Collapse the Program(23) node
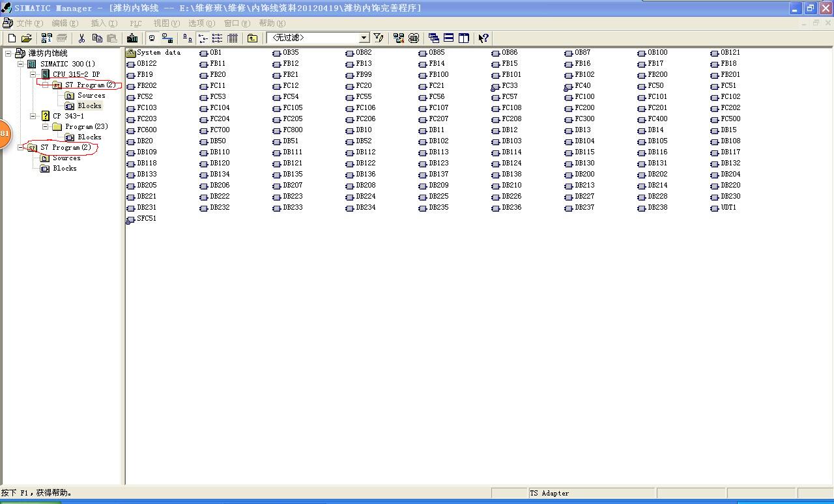 pyautogui.click(x=46, y=126)
